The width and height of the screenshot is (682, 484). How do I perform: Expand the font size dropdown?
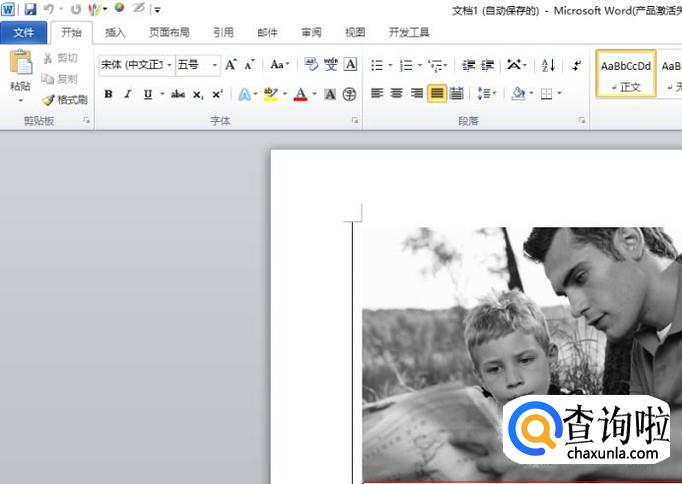click(215, 65)
